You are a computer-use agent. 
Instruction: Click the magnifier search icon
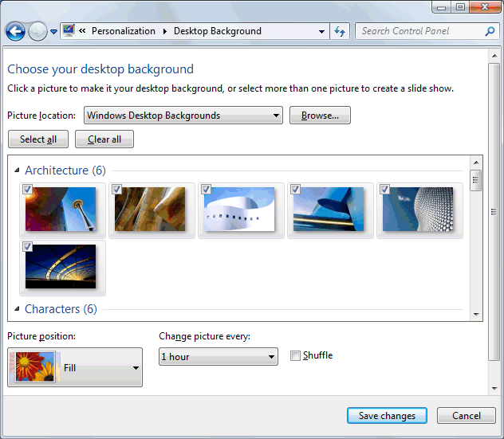(x=490, y=31)
